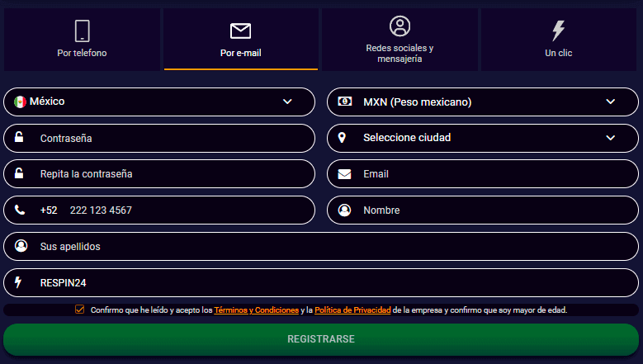Toggle the terms acceptance checkbox
Screen dimensions: 643x364
click(79, 310)
